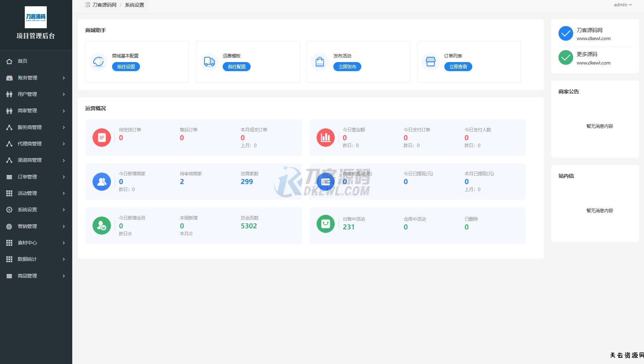Image resolution: width=644 pixels, height=364 pixels.
Task: Open the 商品管理 menu item
Action: 36,276
